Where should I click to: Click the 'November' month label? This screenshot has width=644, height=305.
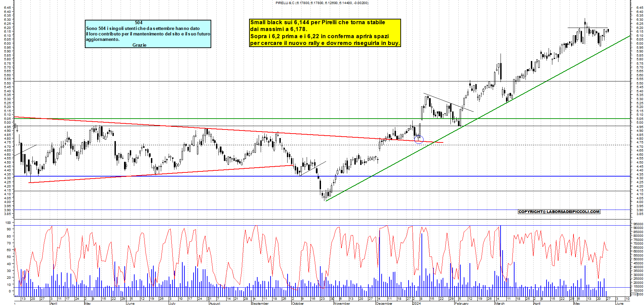coord(342,303)
